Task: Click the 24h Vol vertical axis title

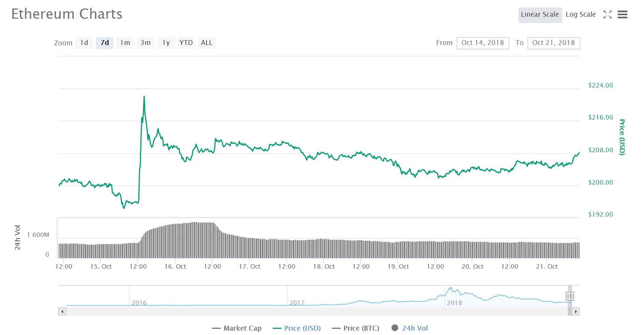Action: [17, 238]
